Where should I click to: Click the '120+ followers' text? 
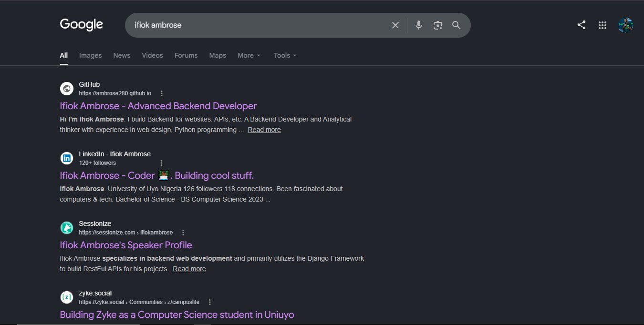98,163
